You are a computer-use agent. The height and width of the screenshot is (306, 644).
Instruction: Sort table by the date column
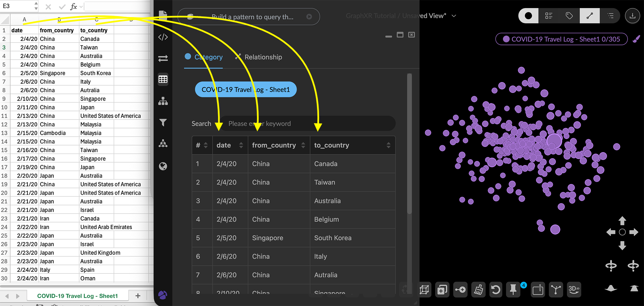(x=241, y=145)
